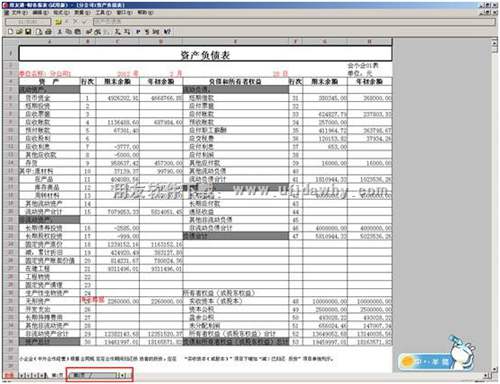
Task: Click the Copy icon in the toolbar
Action: (68, 32)
